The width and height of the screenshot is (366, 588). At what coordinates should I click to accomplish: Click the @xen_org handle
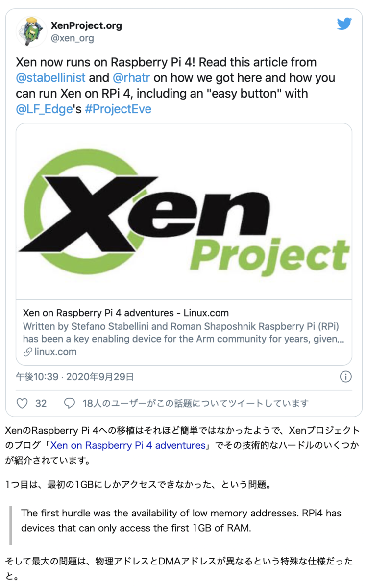pos(73,38)
